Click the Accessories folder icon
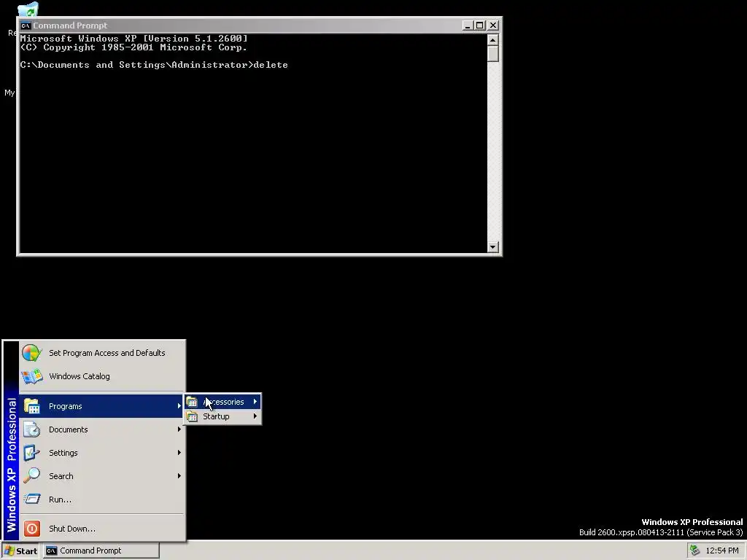Image resolution: width=747 pixels, height=560 pixels. pyautogui.click(x=192, y=402)
